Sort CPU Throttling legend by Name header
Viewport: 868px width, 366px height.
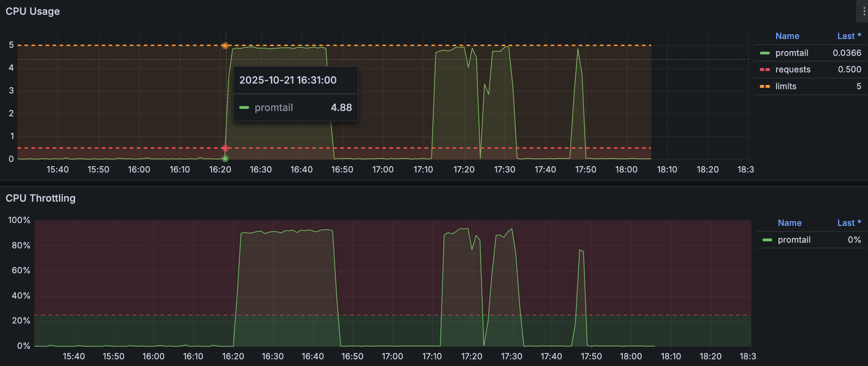point(790,223)
